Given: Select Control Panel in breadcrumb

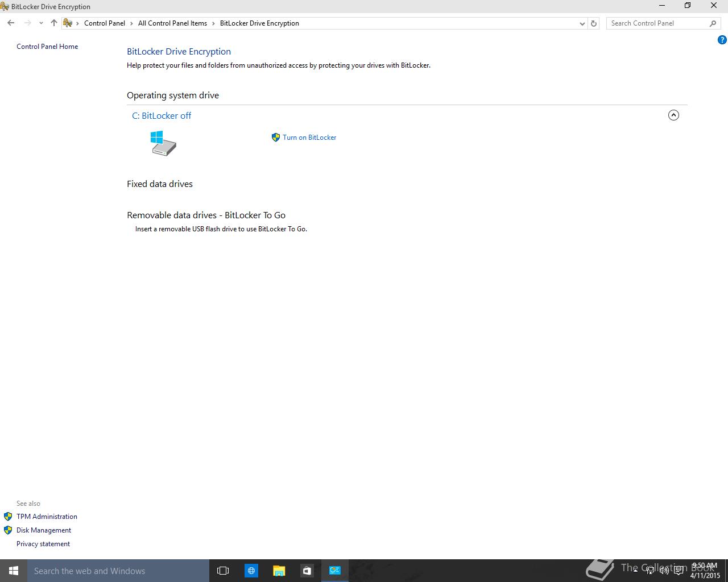Looking at the screenshot, I should (105, 23).
